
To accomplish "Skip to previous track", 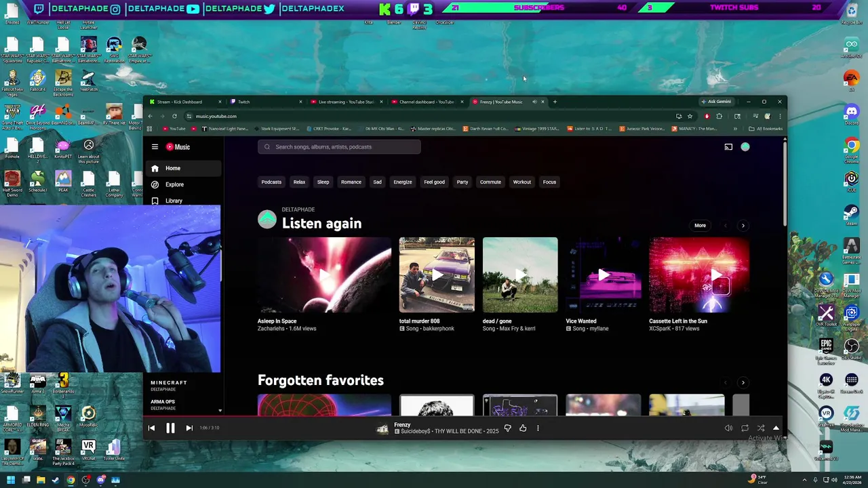I will coord(151,428).
